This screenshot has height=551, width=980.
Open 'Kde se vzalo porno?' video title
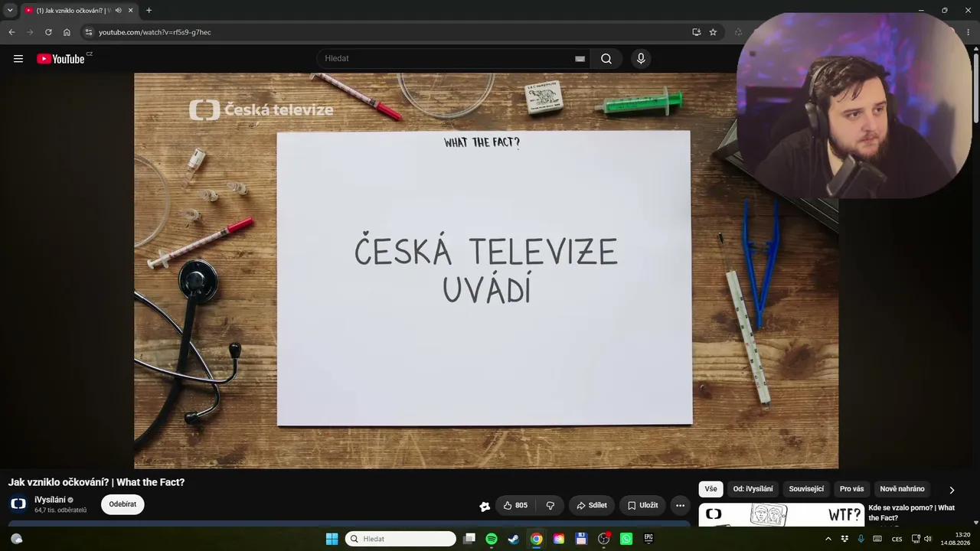pyautogui.click(x=911, y=513)
